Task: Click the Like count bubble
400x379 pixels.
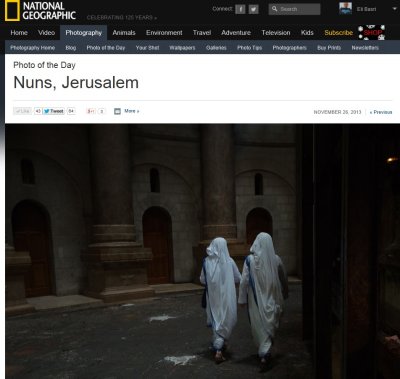Action: 38,111
